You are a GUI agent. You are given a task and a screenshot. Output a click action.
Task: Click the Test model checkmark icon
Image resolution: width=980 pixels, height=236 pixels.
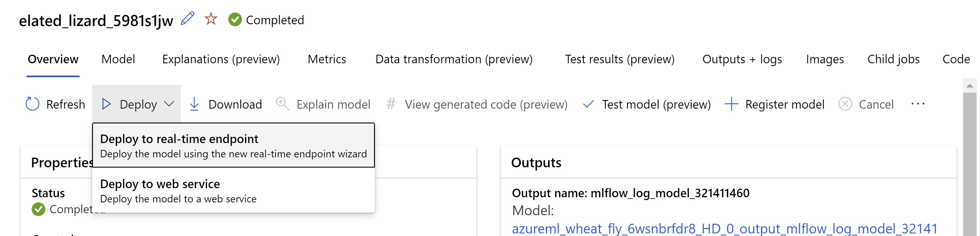click(x=588, y=104)
